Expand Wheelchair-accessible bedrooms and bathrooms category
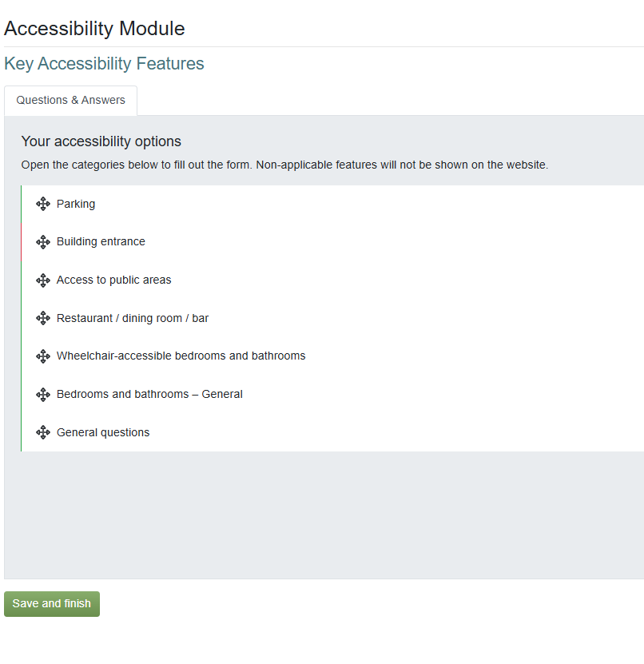Screen dimensions: 644x664 point(181,356)
